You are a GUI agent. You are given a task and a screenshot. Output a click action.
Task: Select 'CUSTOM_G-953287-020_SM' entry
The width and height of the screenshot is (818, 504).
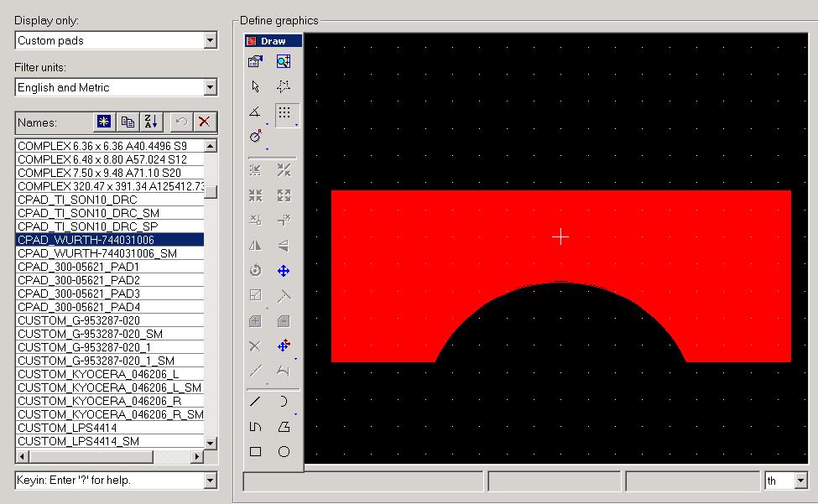click(x=110, y=334)
